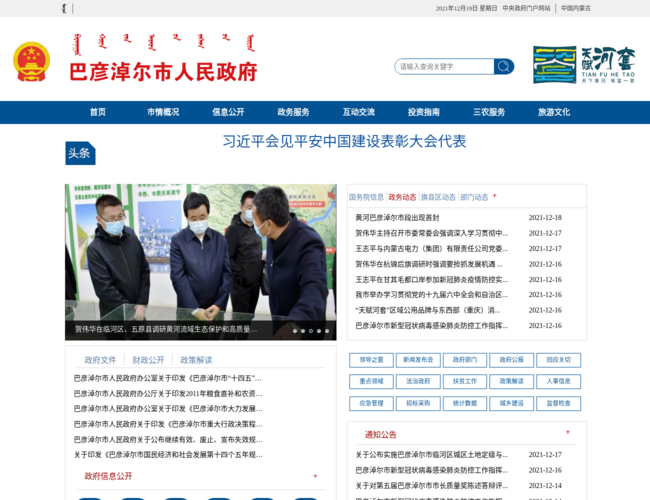Viewport: 650px width, 500px height.
Task: Click the red plus in 通知公告 header
Action: point(568,432)
